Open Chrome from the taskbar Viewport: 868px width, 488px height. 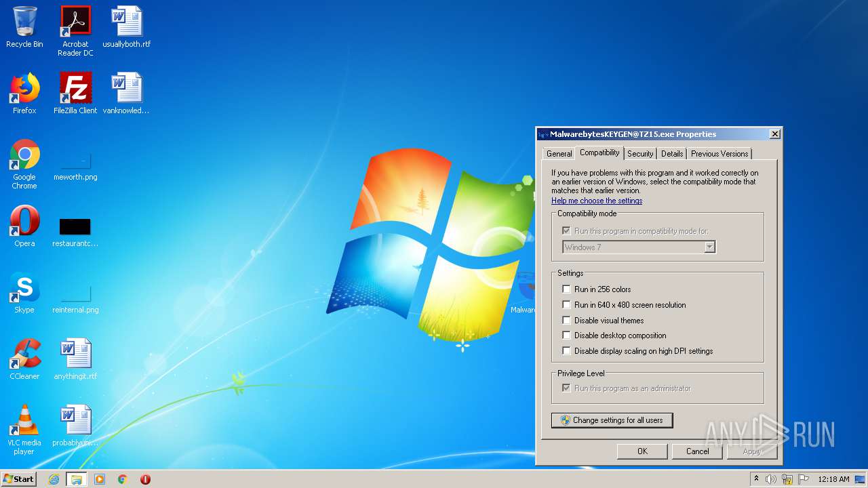(123, 479)
